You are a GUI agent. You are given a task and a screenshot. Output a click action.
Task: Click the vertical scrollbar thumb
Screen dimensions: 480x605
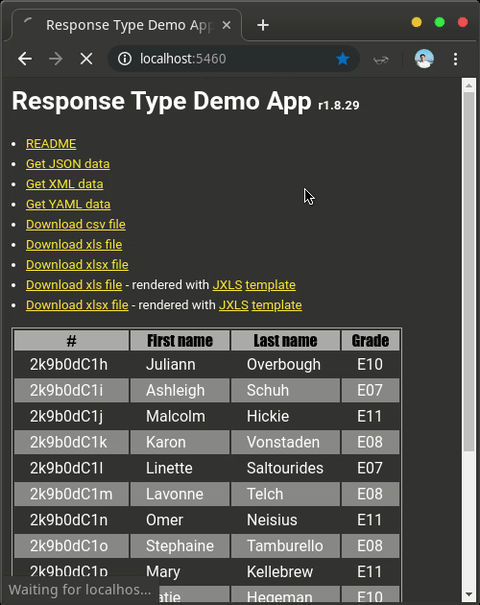469,272
